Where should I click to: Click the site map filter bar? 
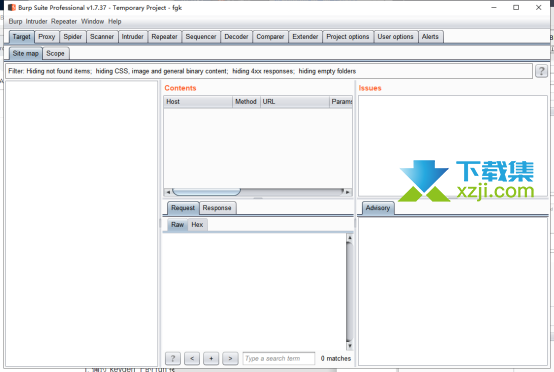[x=269, y=71]
